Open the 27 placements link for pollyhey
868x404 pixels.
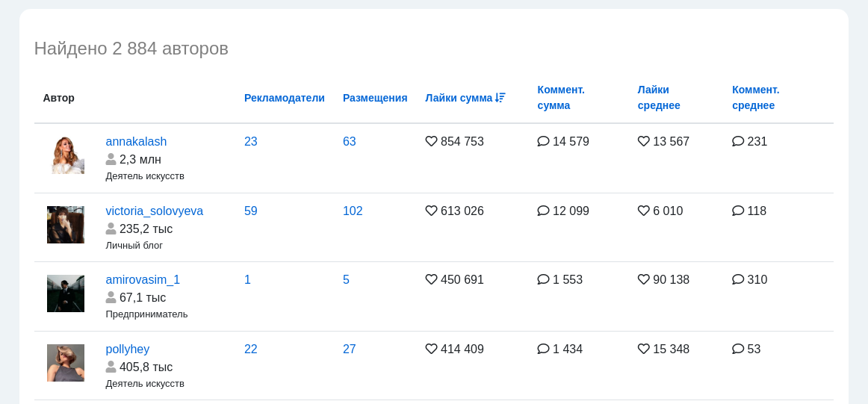tap(350, 349)
